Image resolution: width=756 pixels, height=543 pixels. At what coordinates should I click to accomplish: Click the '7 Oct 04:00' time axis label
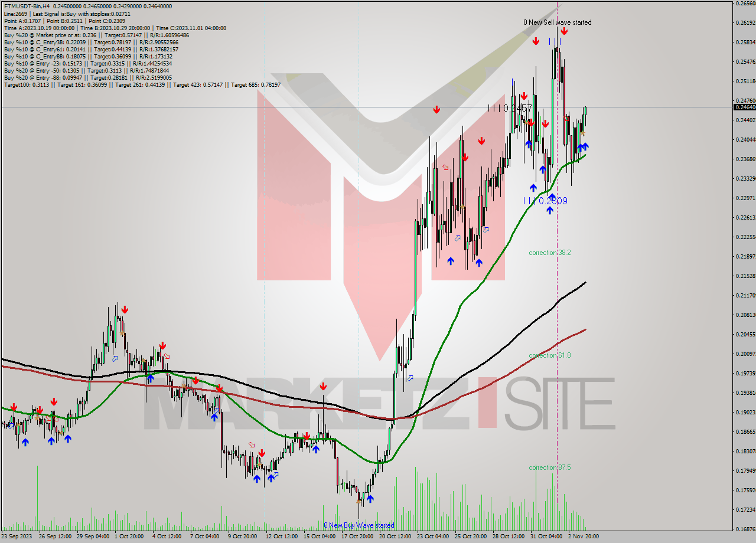(x=204, y=537)
